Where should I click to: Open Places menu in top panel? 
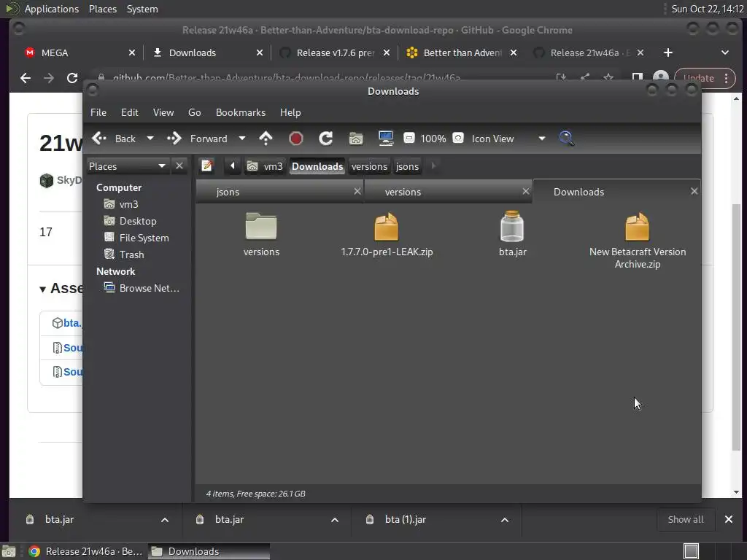pos(102,9)
